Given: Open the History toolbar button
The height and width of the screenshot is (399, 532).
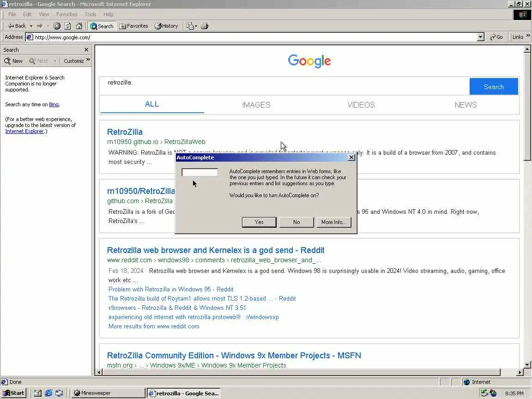Looking at the screenshot, I should pos(166,26).
